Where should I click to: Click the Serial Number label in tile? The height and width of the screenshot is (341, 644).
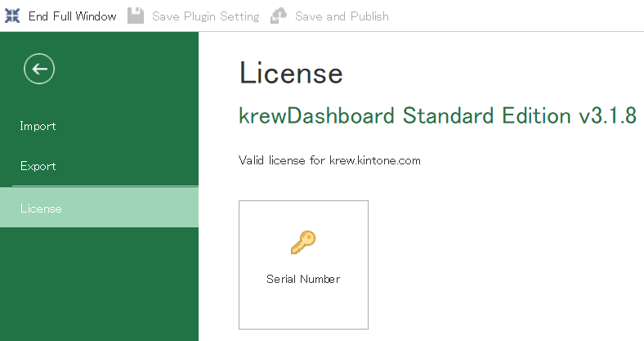(303, 279)
